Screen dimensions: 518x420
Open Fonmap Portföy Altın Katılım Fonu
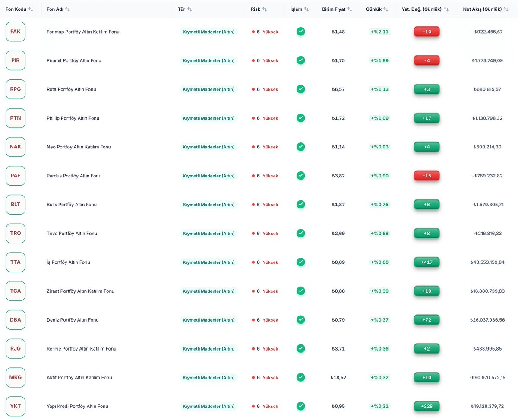[x=83, y=32]
